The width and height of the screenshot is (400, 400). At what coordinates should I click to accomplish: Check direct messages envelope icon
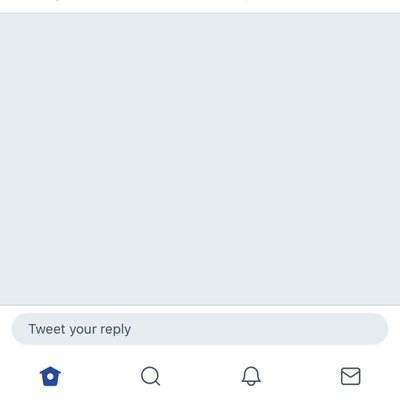[x=351, y=376]
